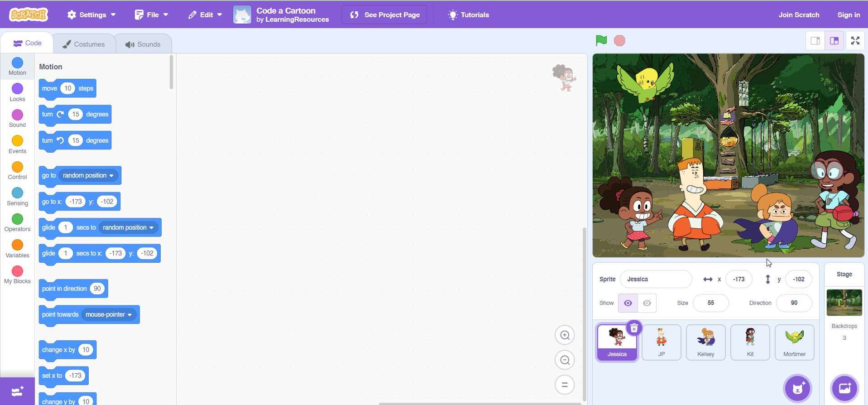
Task: Select the Jessica sprite thumbnail
Action: pos(617,342)
